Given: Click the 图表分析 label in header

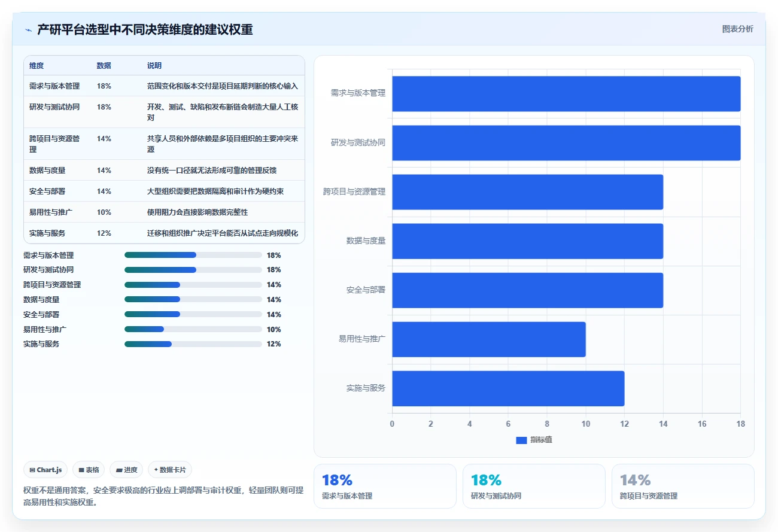Looking at the screenshot, I should pos(738,29).
